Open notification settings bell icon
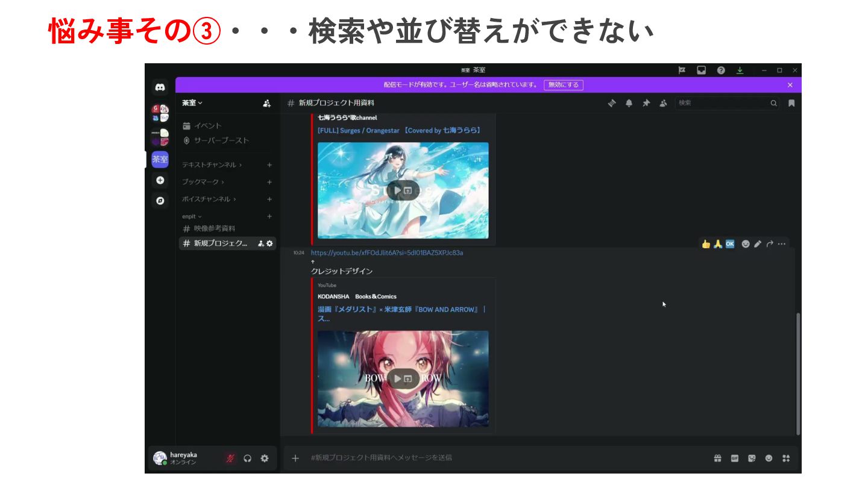868x488 pixels. 629,103
